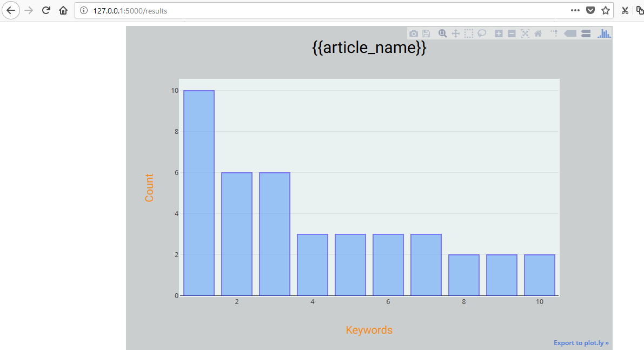Reset axes with the plot home icon
Viewport: 644px width, 358px height.
pos(538,33)
